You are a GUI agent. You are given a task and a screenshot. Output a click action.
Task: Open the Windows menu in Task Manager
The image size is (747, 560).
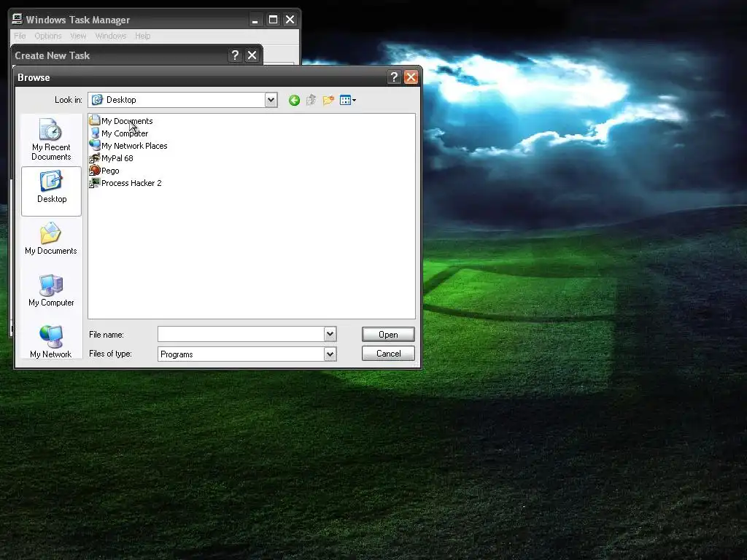click(x=111, y=36)
